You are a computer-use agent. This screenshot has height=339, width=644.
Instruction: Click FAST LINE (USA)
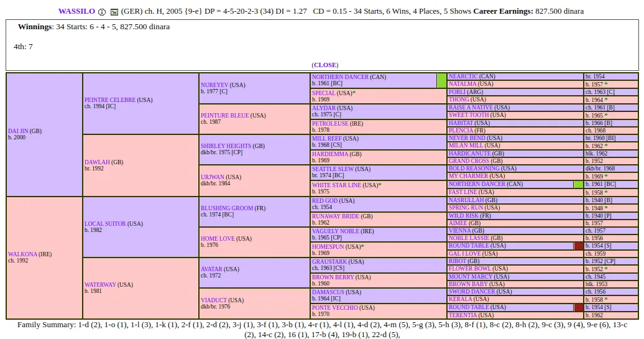click(463, 192)
